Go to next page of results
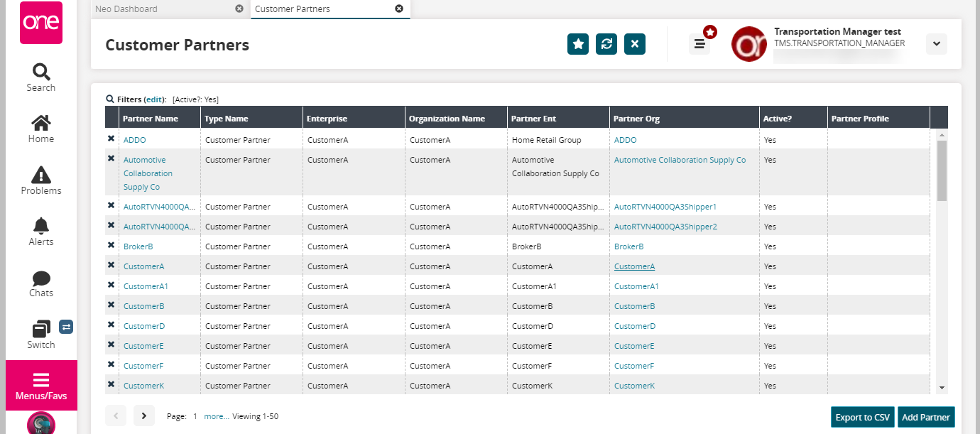Viewport: 980px width, 434px height. [143, 416]
